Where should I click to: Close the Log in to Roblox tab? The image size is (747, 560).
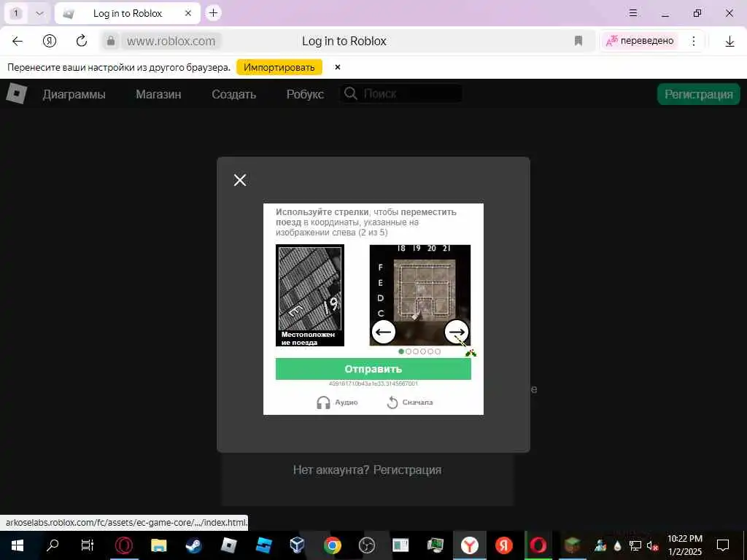[x=188, y=13]
